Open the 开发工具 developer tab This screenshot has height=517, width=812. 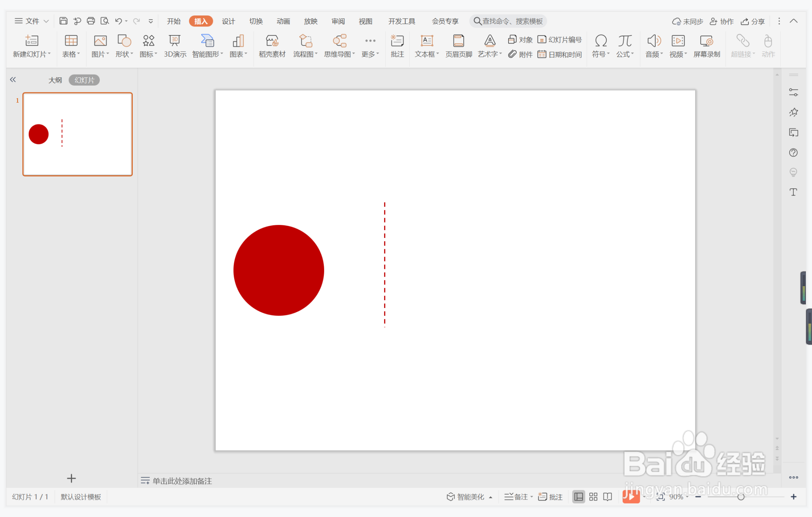[402, 21]
